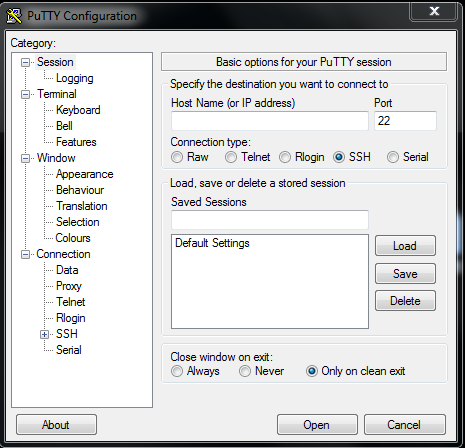
Task: Click the PuTTY icon in title bar
Action: click(x=14, y=16)
